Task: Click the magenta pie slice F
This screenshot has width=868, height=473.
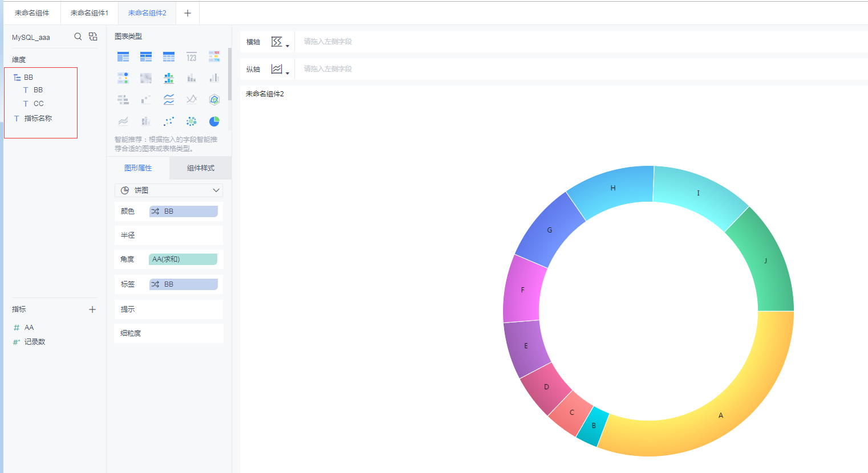Action: point(522,290)
